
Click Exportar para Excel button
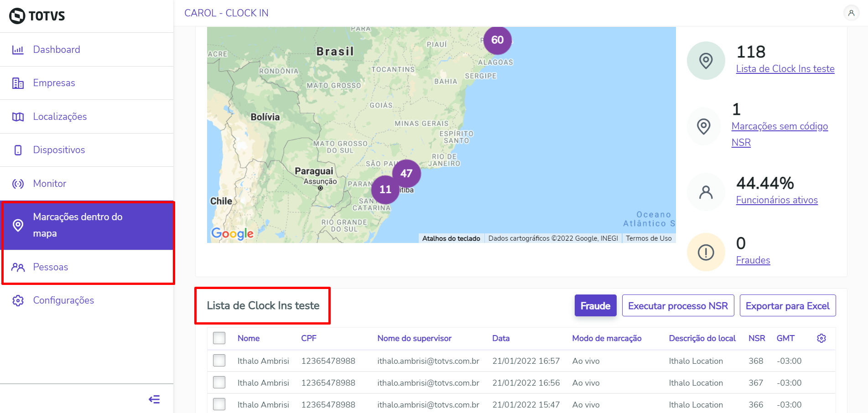point(787,306)
